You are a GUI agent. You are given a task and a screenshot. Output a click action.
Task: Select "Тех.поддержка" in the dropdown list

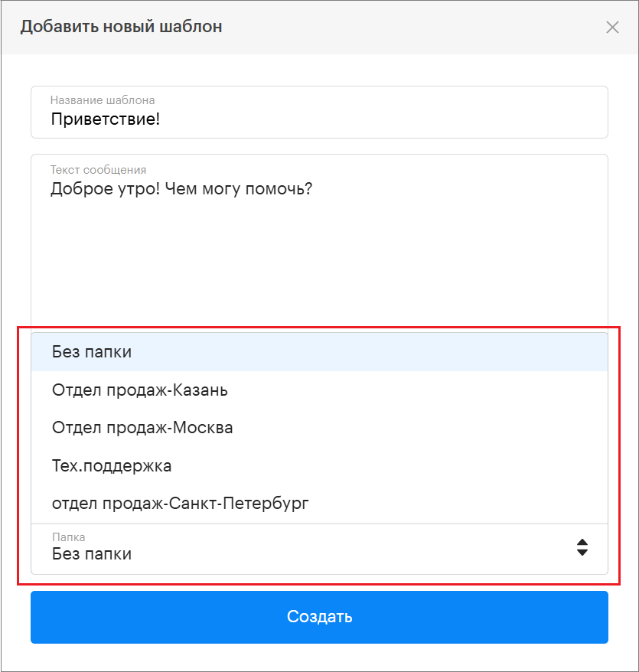[112, 465]
